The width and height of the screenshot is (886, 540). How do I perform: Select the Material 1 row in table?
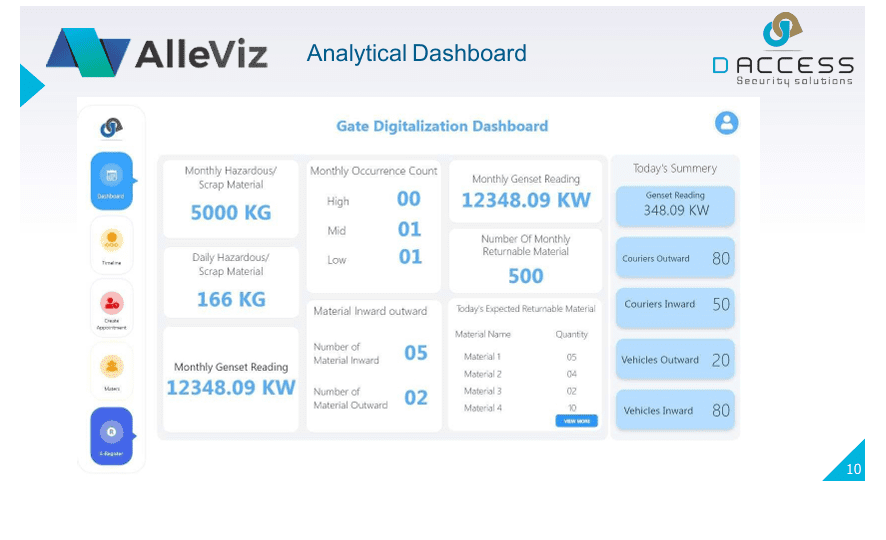(x=525, y=357)
